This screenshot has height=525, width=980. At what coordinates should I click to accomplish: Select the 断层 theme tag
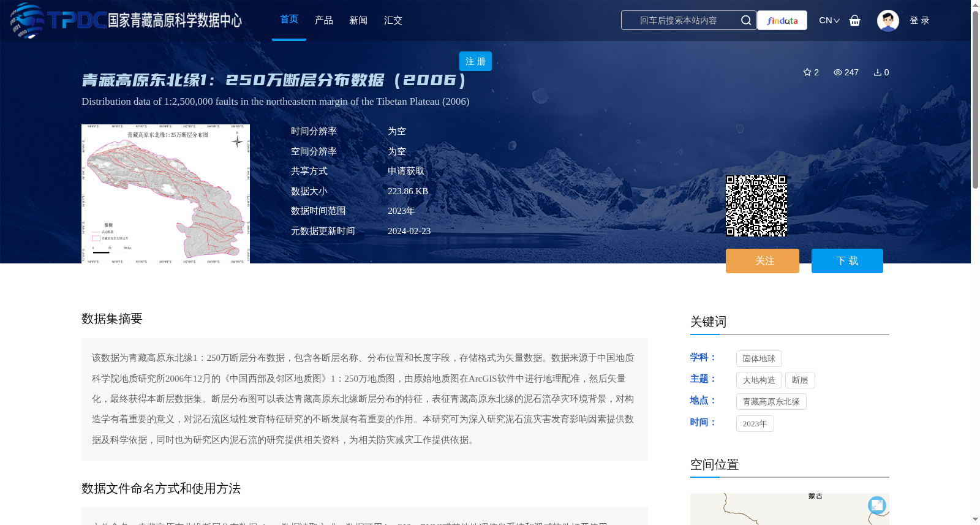[x=800, y=380]
